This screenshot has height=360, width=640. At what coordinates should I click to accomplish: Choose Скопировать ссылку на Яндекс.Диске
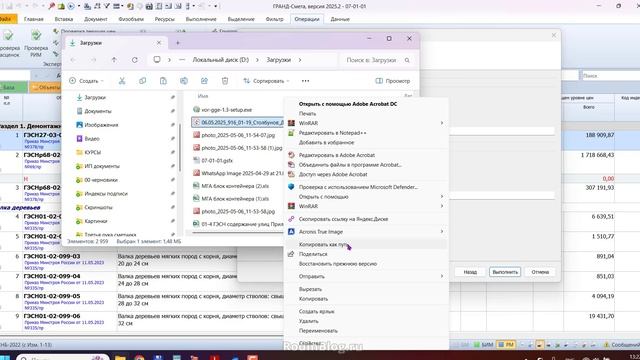[343, 219]
